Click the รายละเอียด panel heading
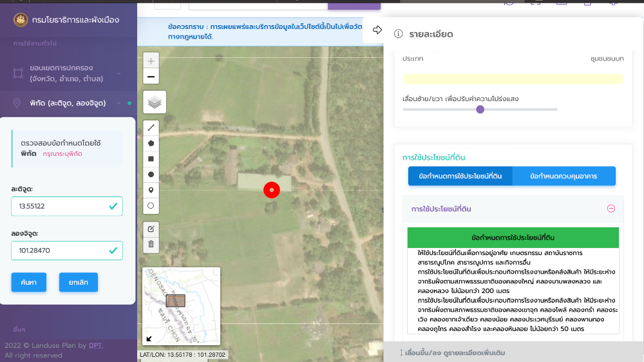This screenshot has height=362, width=644. (431, 34)
